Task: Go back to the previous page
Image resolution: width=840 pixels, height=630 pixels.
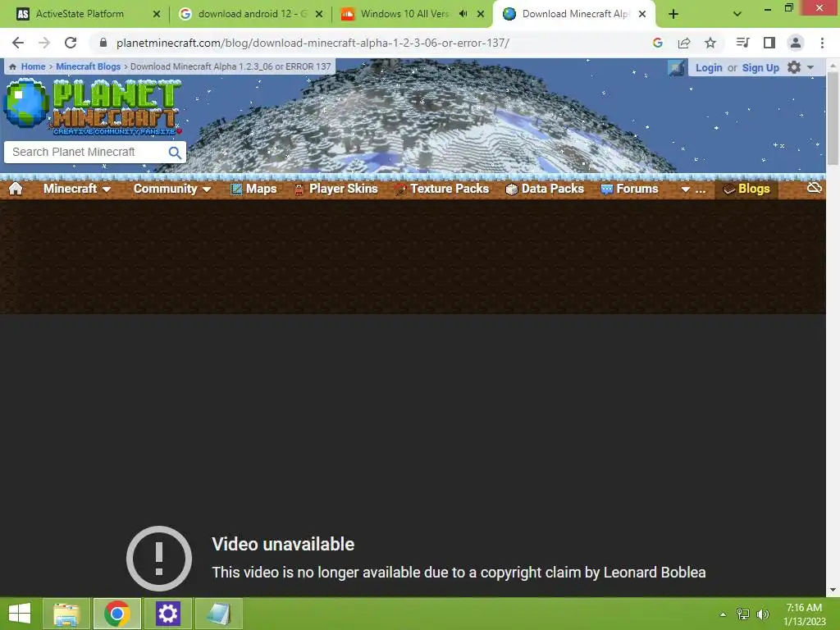Action: 18,43
